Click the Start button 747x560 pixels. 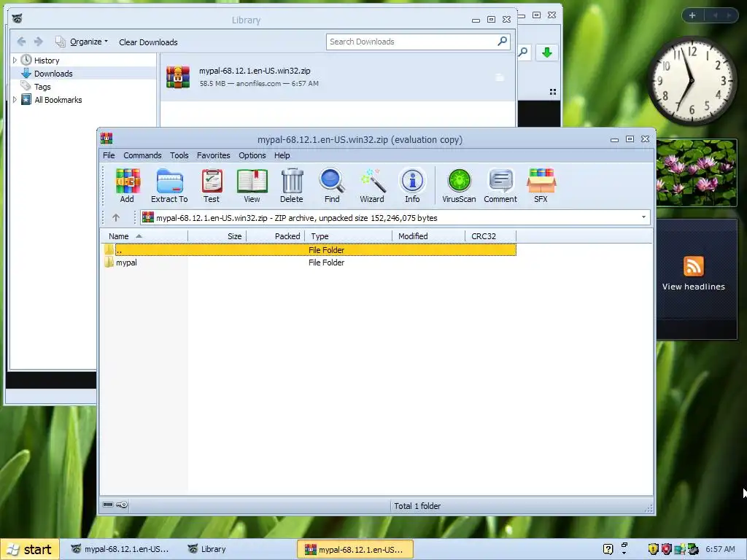30,549
